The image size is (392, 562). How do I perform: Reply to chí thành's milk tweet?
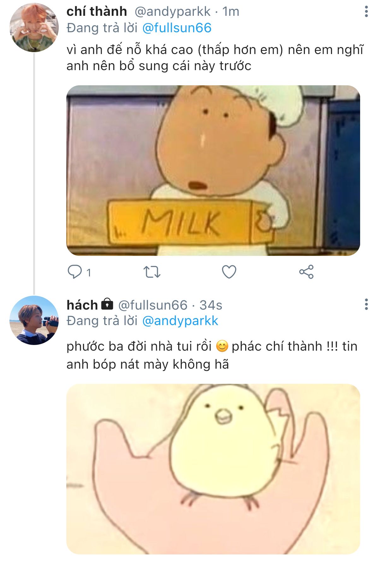pos(75,272)
